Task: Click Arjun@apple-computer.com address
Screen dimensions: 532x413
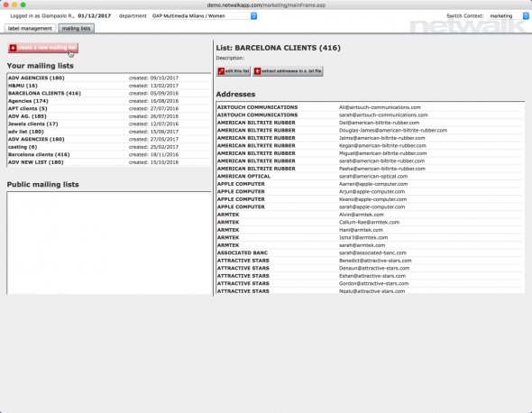Action: 371,192
